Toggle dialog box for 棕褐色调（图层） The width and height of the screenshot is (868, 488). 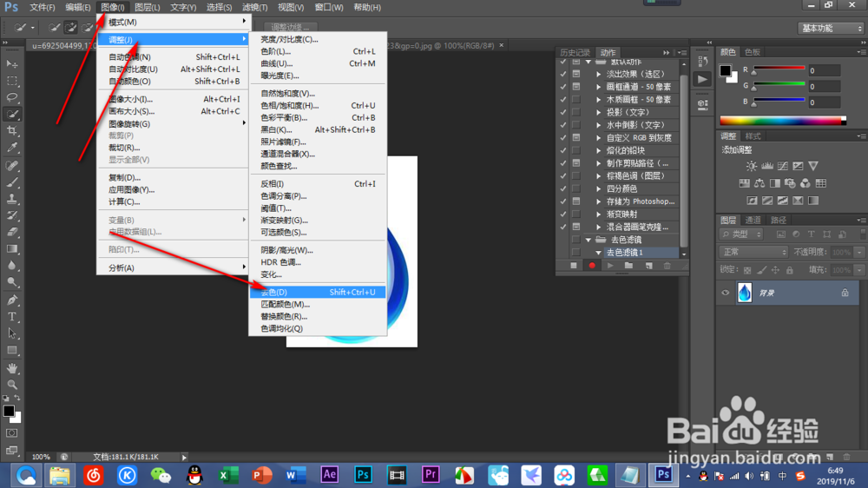click(x=576, y=175)
